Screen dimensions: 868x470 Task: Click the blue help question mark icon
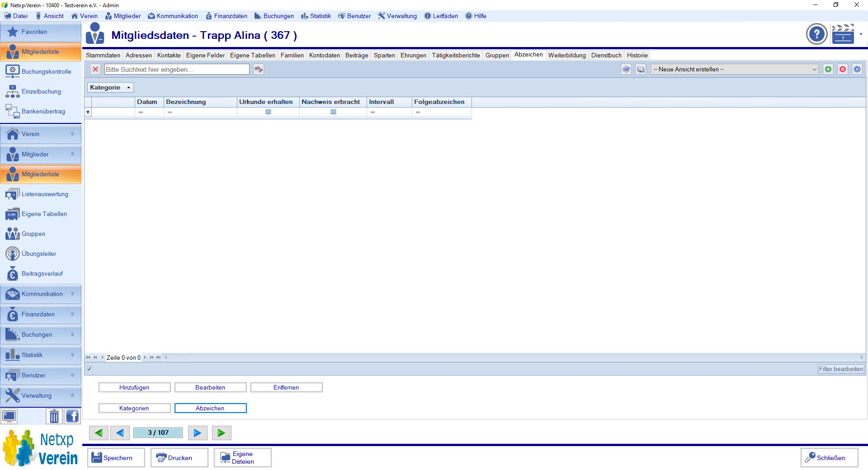coord(816,34)
